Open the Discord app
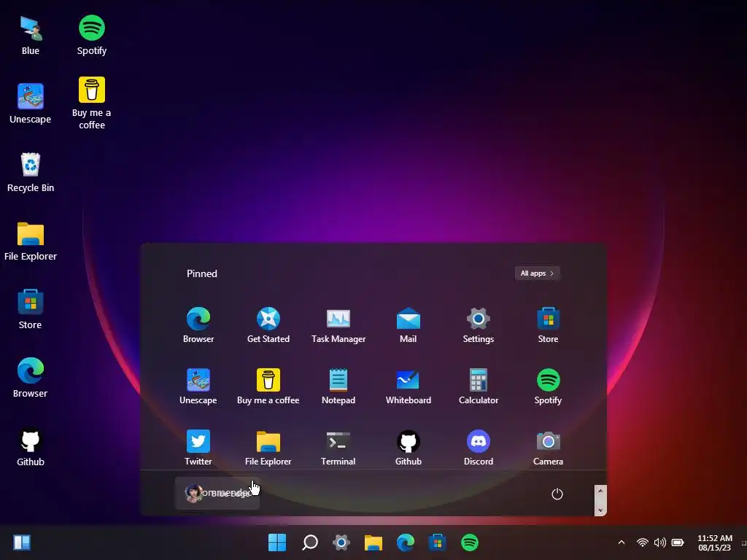 click(x=479, y=448)
